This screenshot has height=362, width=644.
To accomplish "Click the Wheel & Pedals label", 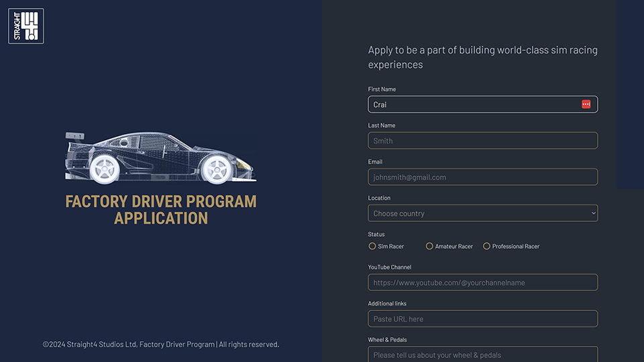I will coord(387,339).
